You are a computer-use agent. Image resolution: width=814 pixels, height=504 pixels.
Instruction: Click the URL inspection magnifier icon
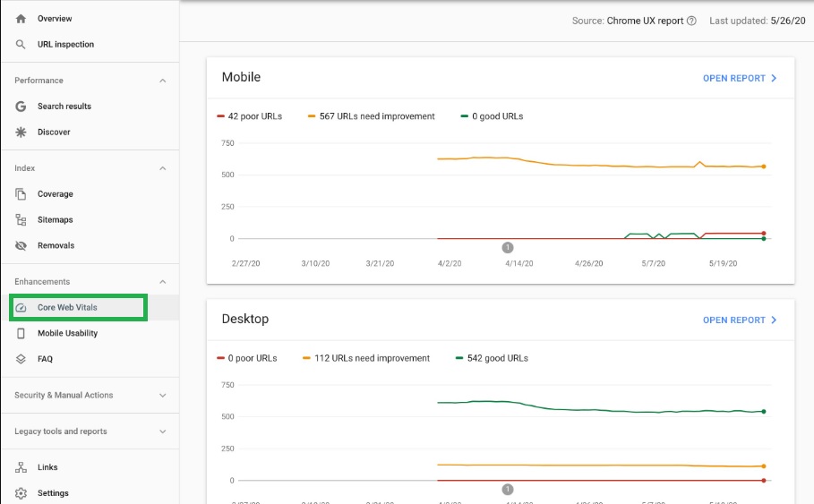coord(21,44)
